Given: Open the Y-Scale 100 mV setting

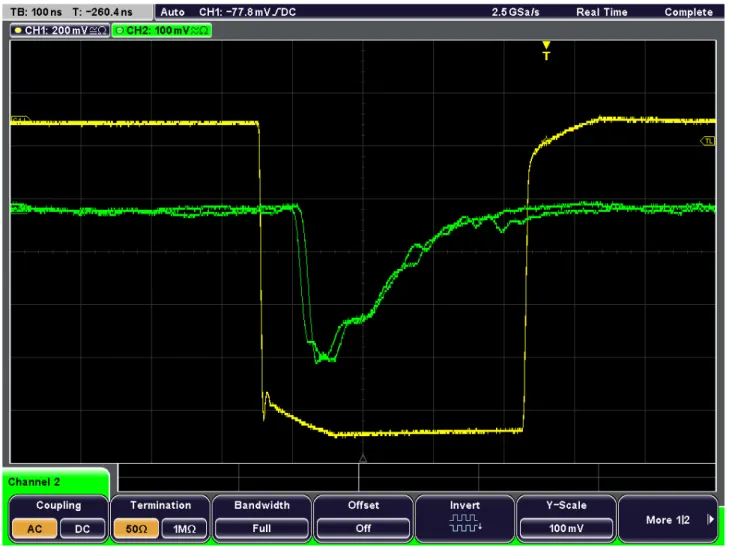Looking at the screenshot, I should coord(566,528).
